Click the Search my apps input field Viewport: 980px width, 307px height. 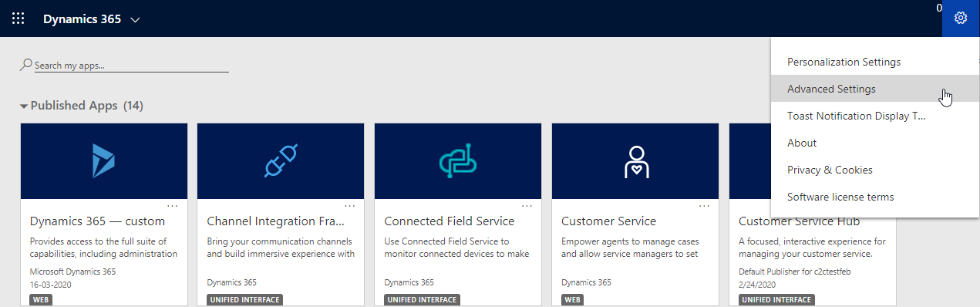132,66
